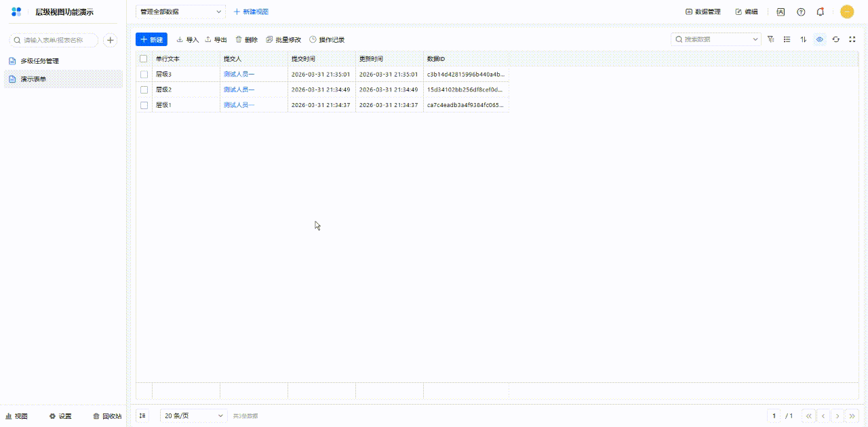Open the notification bell
The width and height of the screenshot is (868, 427).
pos(821,12)
